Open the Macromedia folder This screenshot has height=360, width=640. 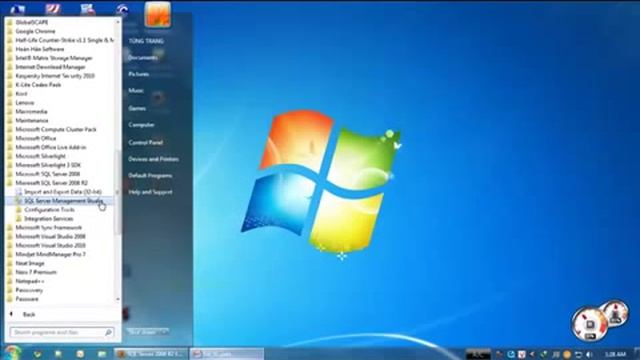(x=31, y=111)
